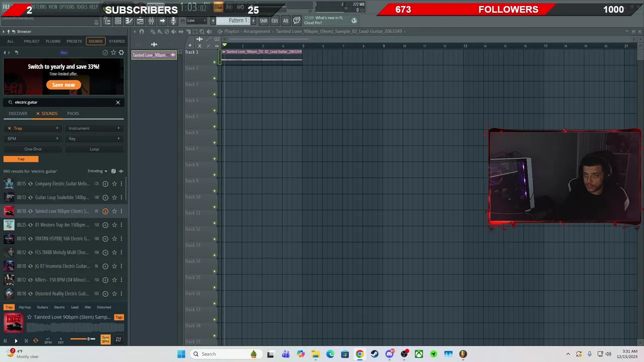Open the Instrument filter dropdown

coord(94,128)
